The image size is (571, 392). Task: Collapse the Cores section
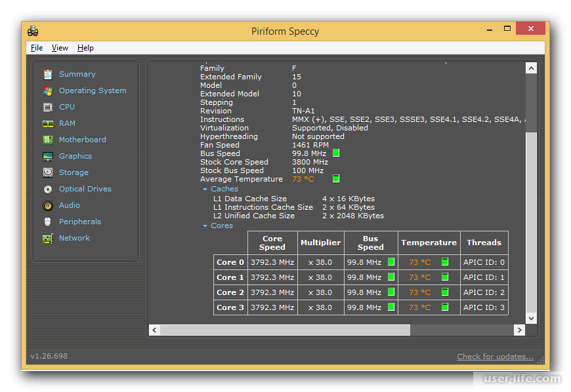coord(205,225)
